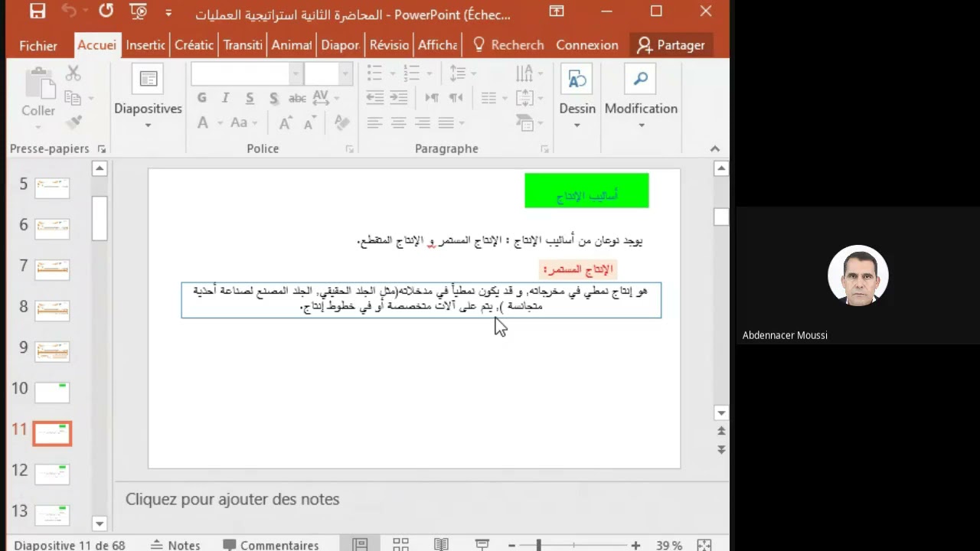Redo the last action in the title bar
The width and height of the screenshot is (980, 551).
(x=106, y=11)
